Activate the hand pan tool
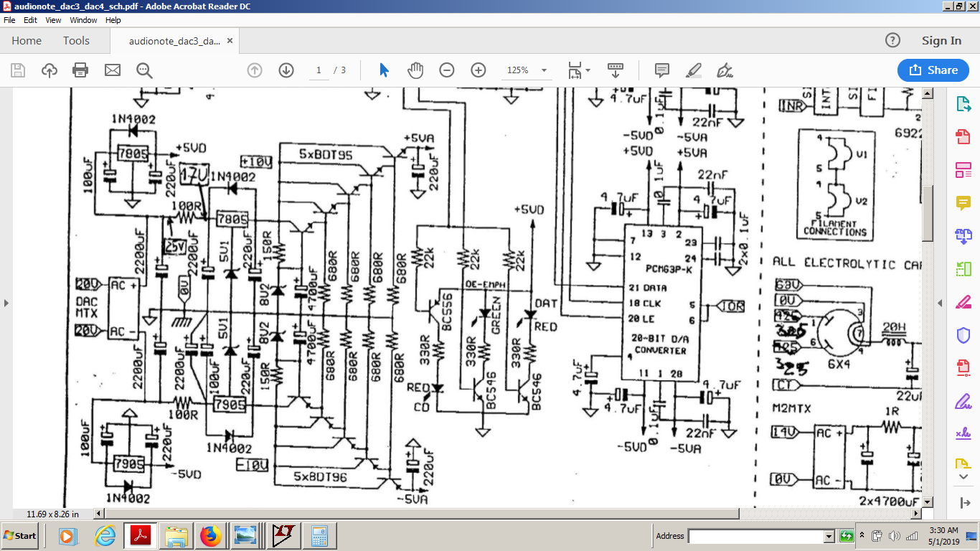980x551 pixels. coord(415,70)
